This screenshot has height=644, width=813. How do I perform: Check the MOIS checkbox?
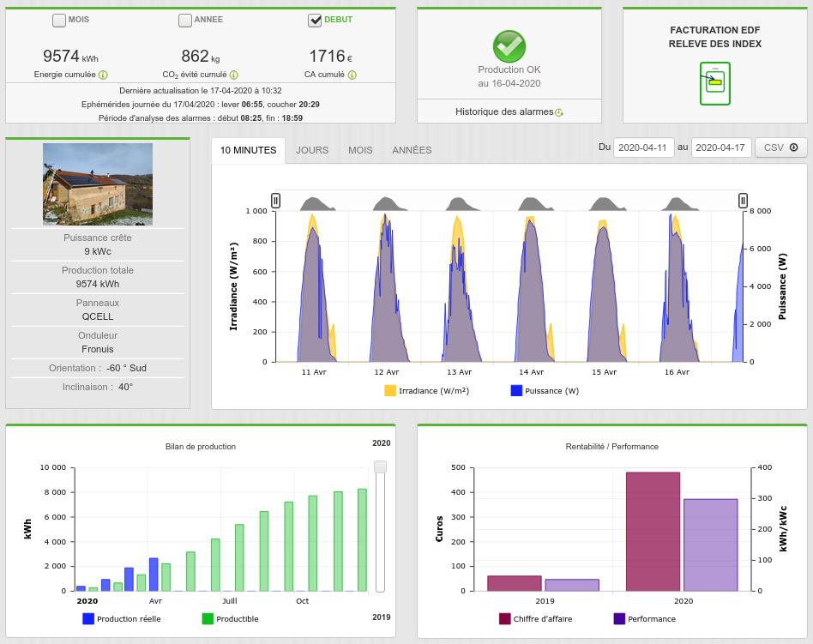coord(58,20)
